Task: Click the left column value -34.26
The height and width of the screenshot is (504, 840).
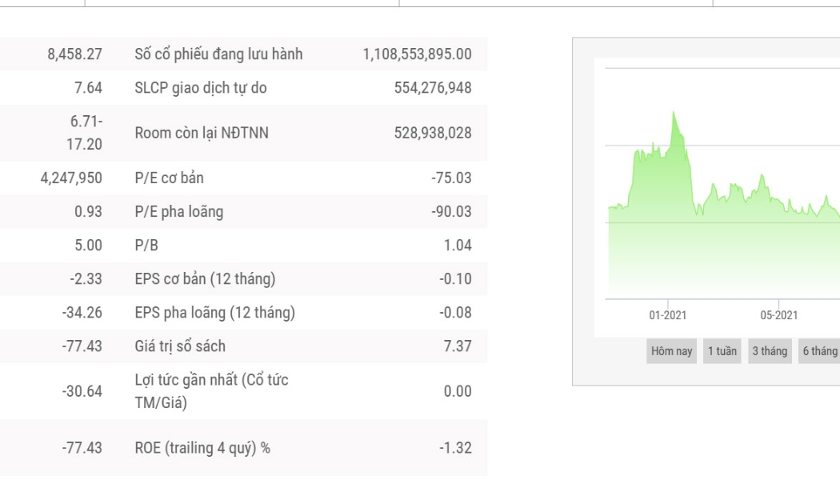Action: pos(82,313)
